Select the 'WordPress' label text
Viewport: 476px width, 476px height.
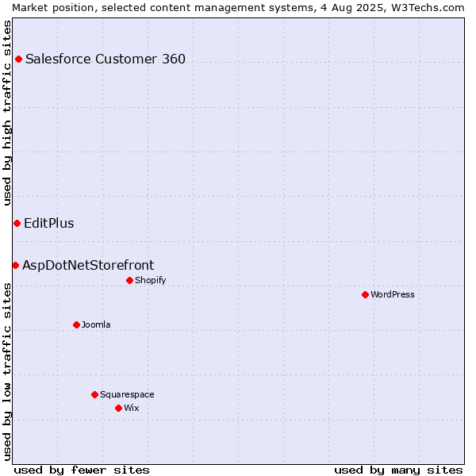coord(393,294)
